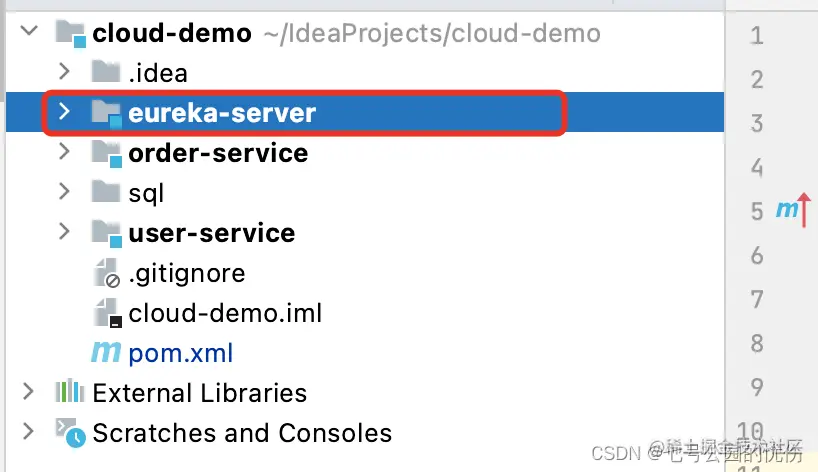Click the order-service module folder icon
The height and width of the screenshot is (472, 818).
(107, 153)
